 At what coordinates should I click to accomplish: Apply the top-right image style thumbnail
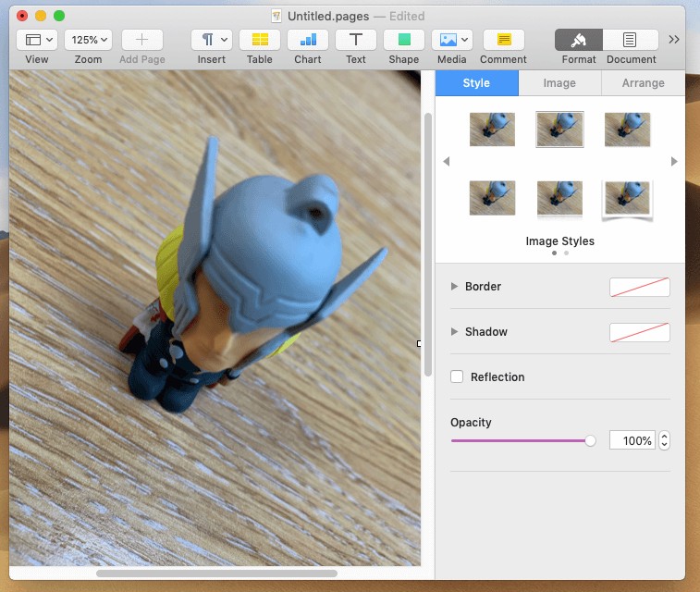tap(627, 129)
